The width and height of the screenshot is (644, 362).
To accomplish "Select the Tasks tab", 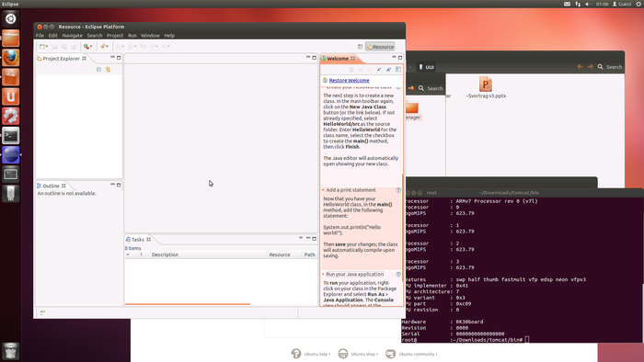I will pyautogui.click(x=138, y=240).
